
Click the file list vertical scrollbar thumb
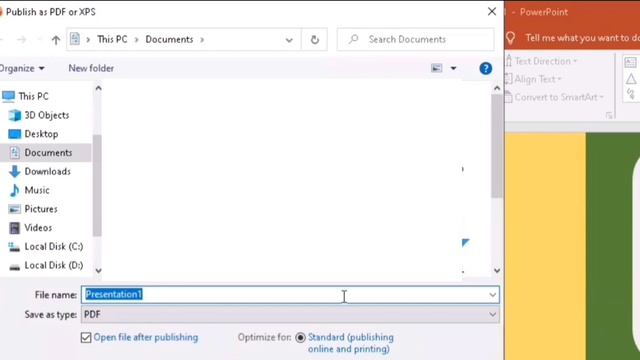[x=497, y=146]
